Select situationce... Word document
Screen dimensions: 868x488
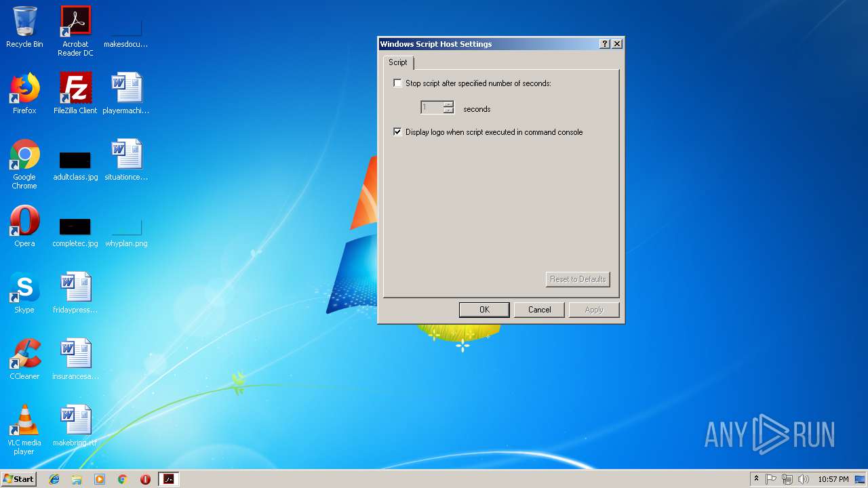point(126,160)
